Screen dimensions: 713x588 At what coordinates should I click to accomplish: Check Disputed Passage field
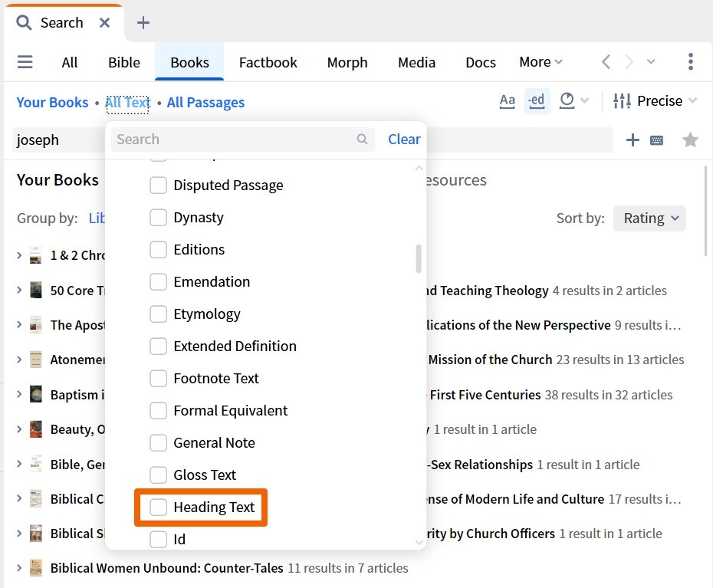[x=158, y=185]
